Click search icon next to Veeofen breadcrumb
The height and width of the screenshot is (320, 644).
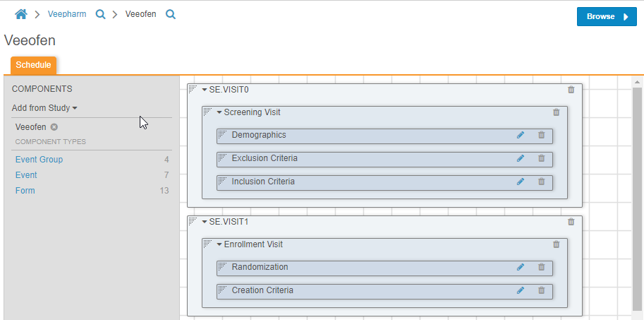coord(170,14)
